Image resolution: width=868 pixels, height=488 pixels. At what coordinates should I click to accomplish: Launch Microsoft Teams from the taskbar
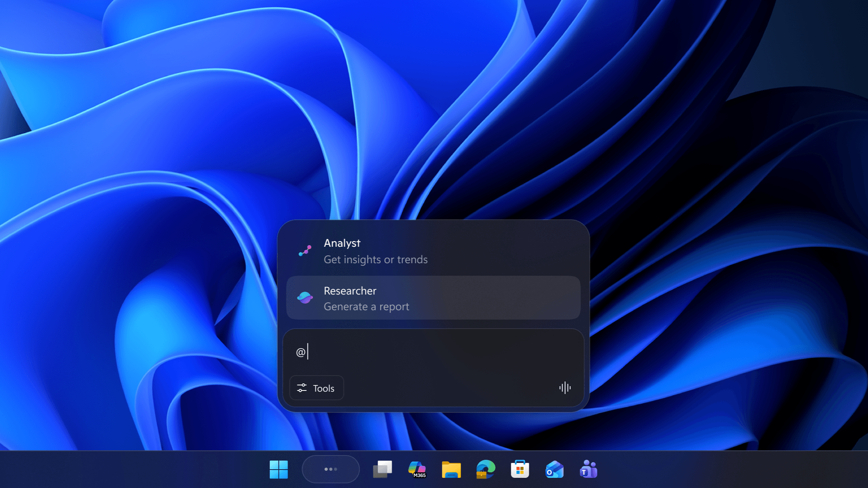pos(588,468)
